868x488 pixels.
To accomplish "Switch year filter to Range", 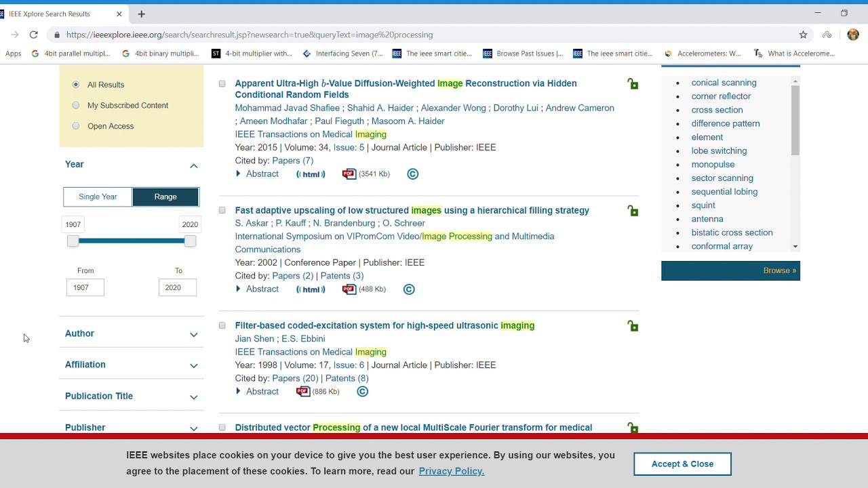I will (x=165, y=197).
